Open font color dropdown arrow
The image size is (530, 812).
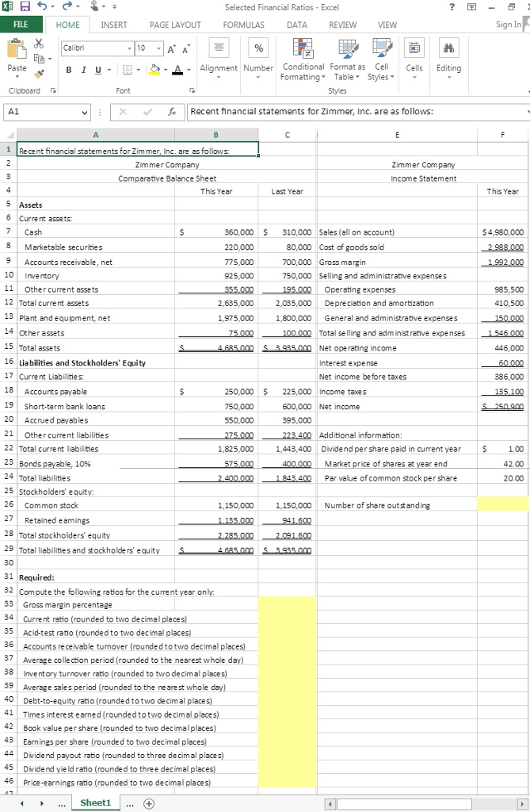189,70
